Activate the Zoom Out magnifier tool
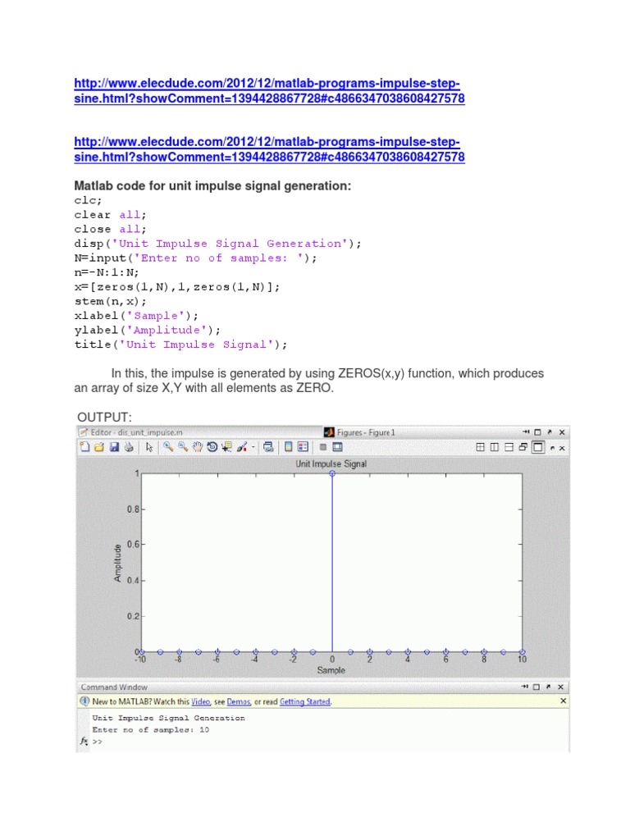Screen dimensions: 630x840 click(183, 447)
